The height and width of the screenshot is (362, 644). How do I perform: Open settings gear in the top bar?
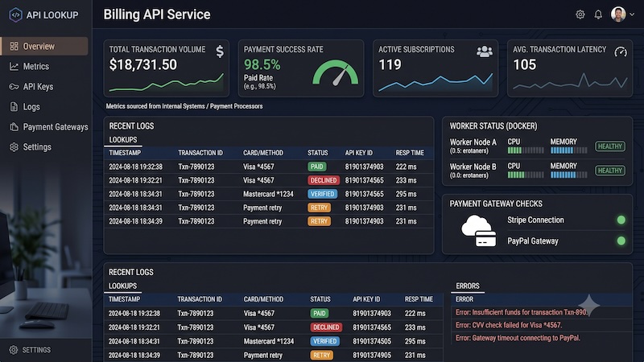point(580,14)
